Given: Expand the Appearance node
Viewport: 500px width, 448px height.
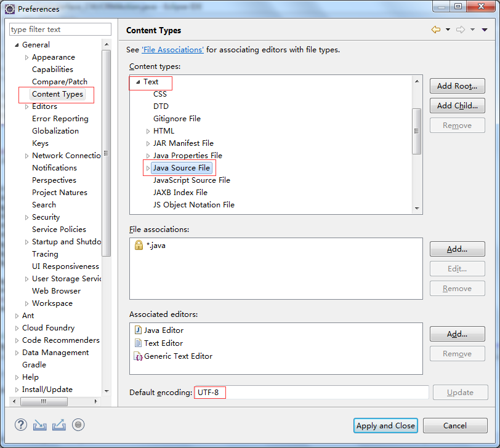Looking at the screenshot, I should tap(27, 57).
